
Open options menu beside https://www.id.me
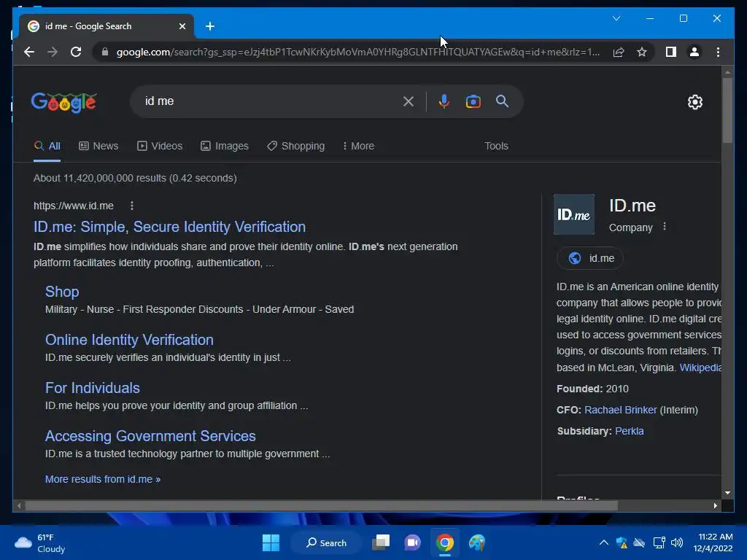point(132,206)
